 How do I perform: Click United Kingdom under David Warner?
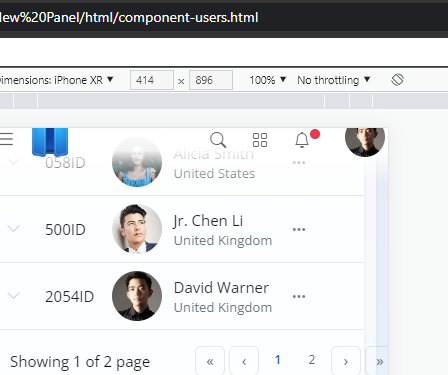pyautogui.click(x=223, y=308)
